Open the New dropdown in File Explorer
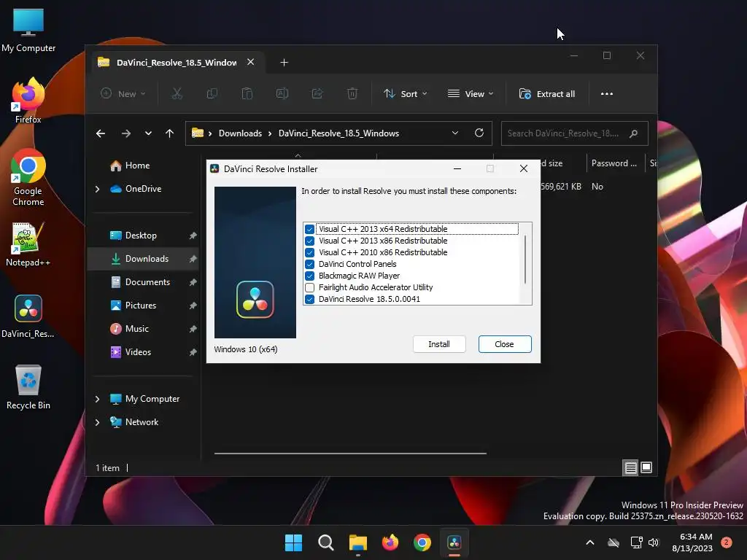Screen dimensions: 747x560 [x=123, y=94]
